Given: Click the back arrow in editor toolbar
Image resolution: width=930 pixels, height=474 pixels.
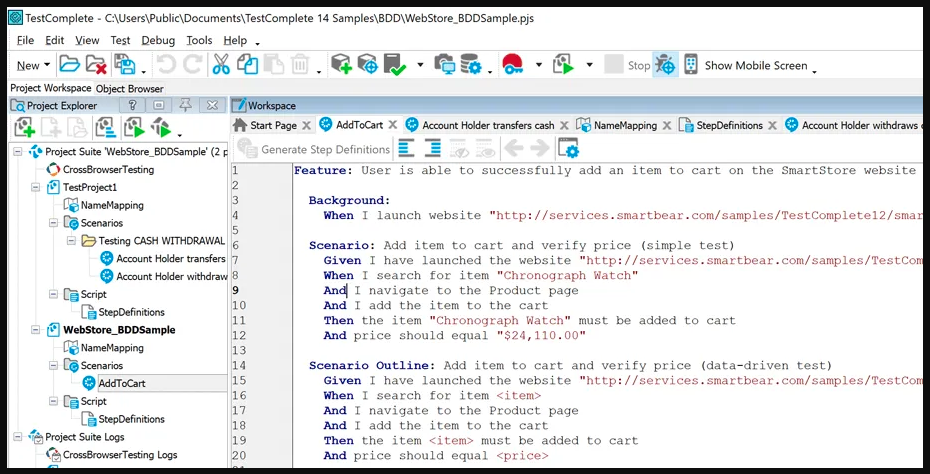Looking at the screenshot, I should point(513,149).
